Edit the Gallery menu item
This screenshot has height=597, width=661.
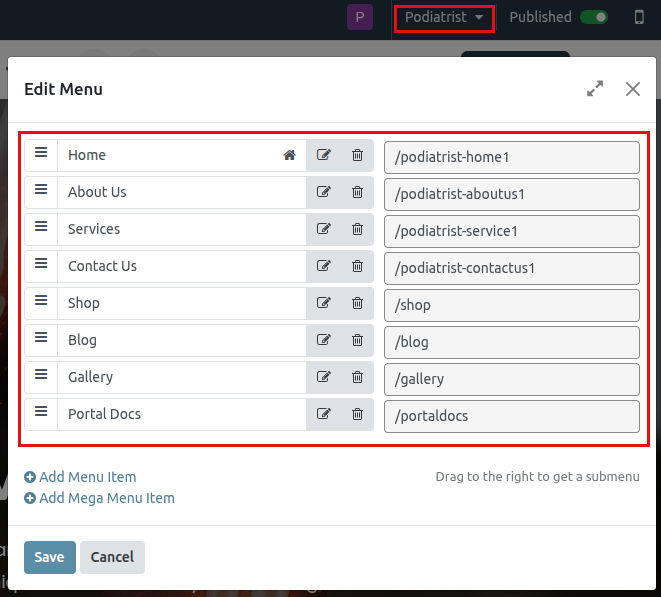click(323, 377)
